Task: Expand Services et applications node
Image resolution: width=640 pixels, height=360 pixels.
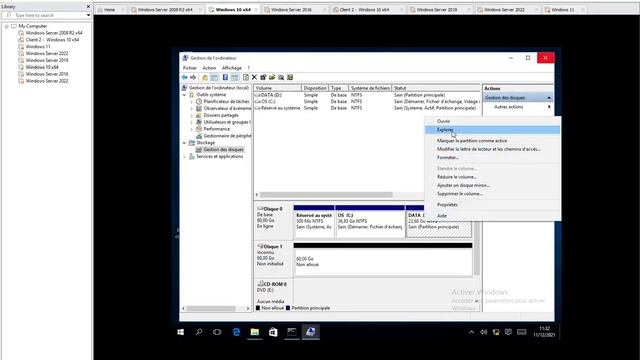Action: [184, 157]
